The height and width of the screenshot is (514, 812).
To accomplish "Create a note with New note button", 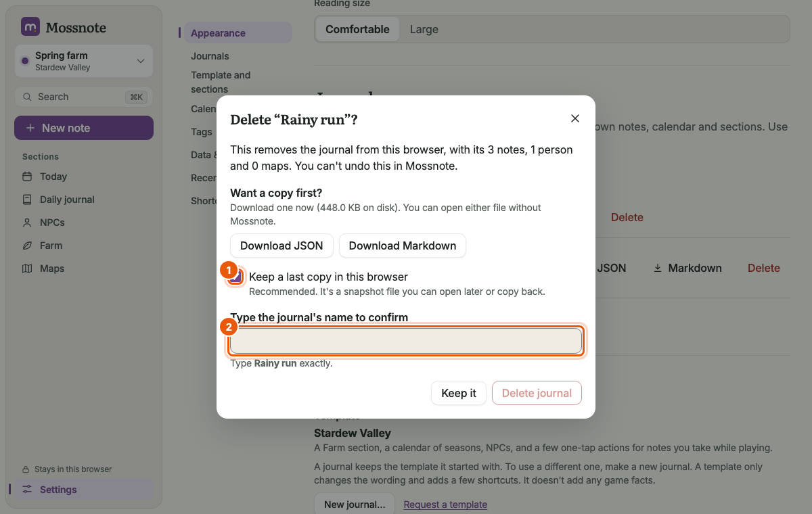I will (x=84, y=128).
